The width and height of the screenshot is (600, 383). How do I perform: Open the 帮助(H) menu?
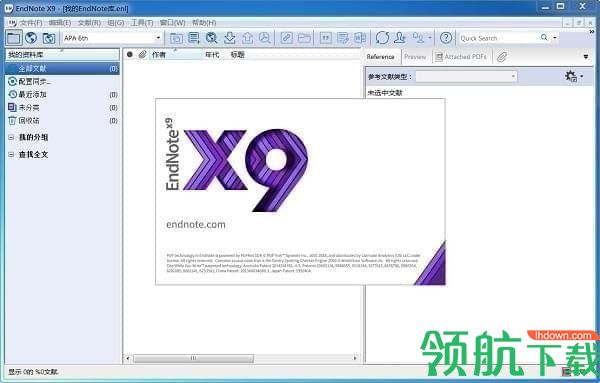pyautogui.click(x=204, y=23)
